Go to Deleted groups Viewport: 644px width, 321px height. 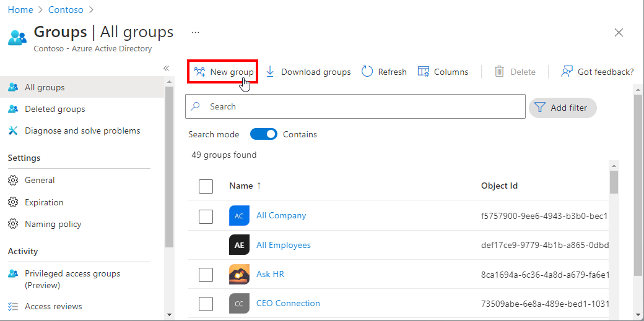point(54,109)
